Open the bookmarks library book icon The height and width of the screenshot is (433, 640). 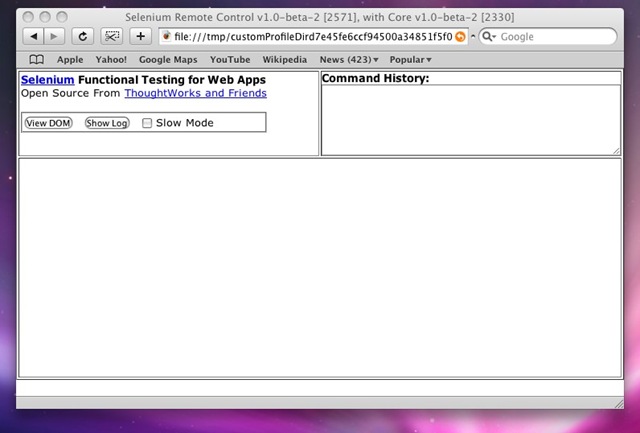coord(36,60)
